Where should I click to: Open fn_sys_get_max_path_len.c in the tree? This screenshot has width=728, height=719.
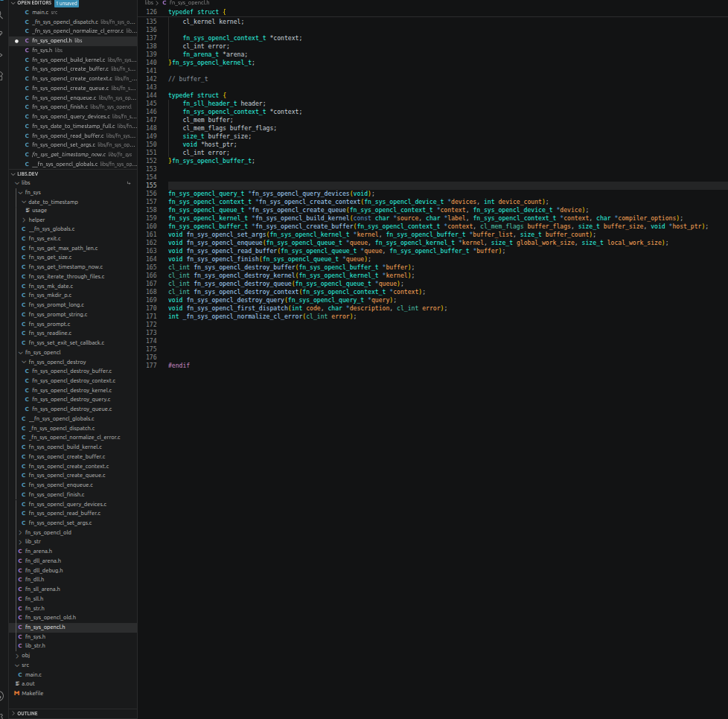(x=63, y=249)
